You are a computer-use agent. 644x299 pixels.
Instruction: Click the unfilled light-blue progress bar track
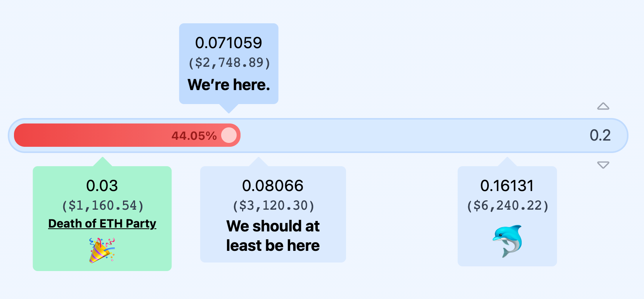(388, 136)
